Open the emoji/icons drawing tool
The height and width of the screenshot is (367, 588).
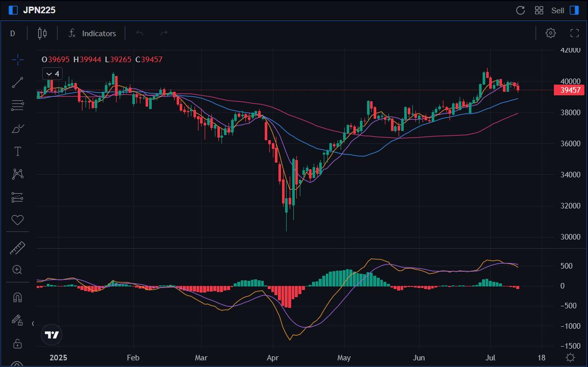click(17, 220)
